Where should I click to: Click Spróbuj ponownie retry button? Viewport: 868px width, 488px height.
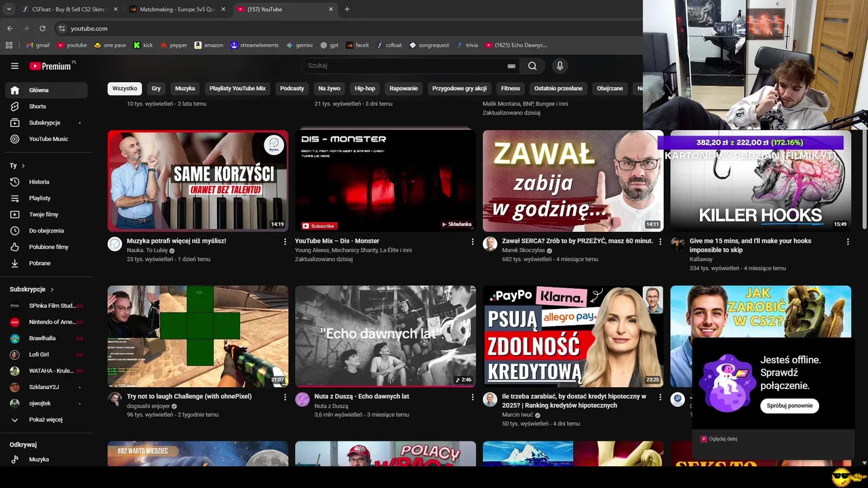tap(789, 405)
